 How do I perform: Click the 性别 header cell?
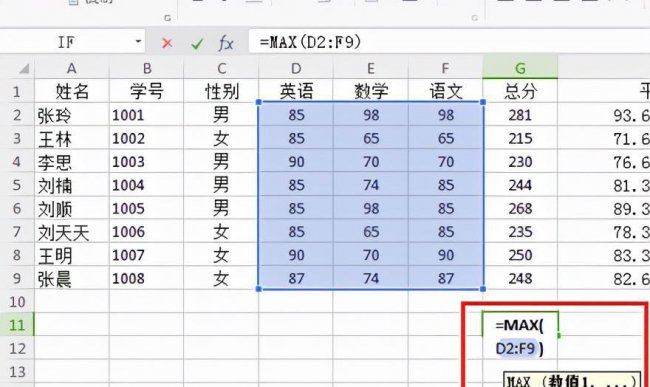[x=221, y=91]
